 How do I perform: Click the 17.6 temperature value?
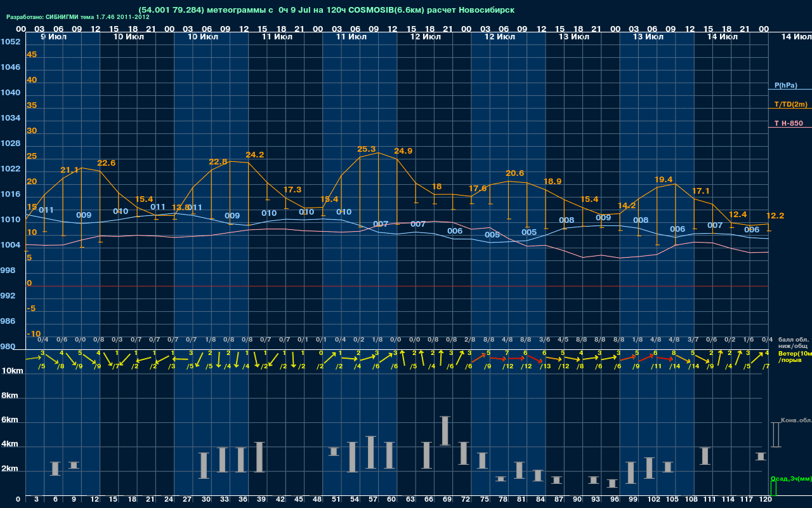point(478,189)
